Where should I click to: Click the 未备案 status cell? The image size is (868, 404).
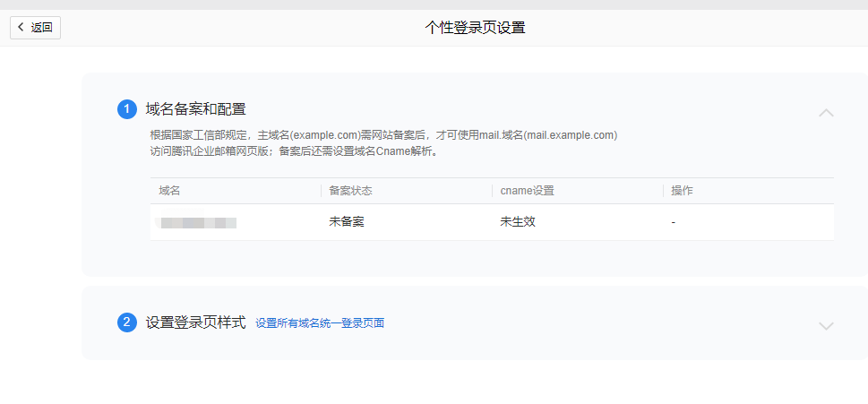pos(347,222)
